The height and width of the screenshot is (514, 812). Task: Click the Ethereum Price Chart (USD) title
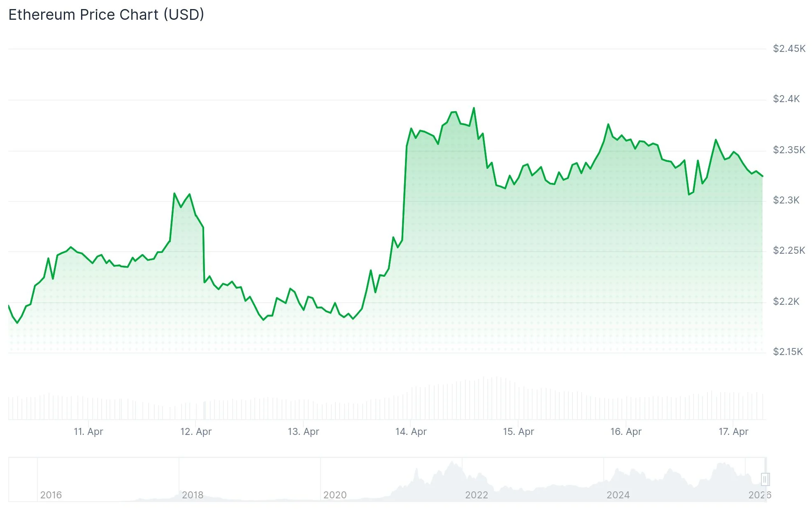tap(106, 15)
